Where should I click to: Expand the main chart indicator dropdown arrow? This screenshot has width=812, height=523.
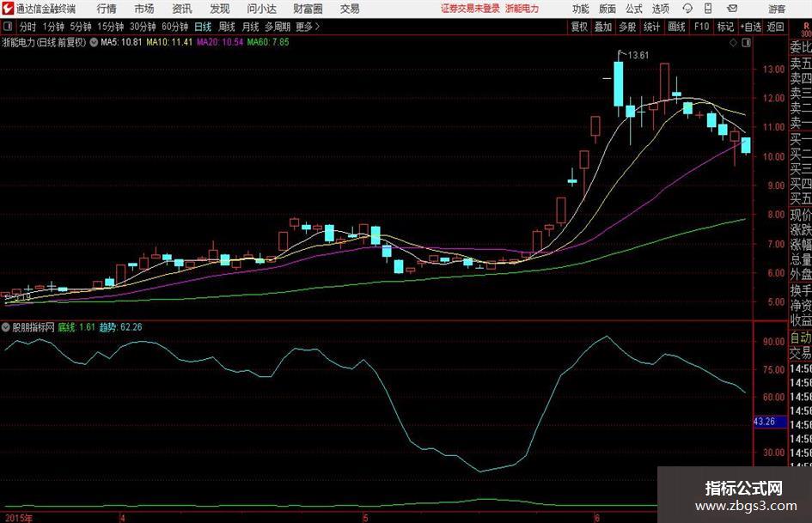[94, 42]
